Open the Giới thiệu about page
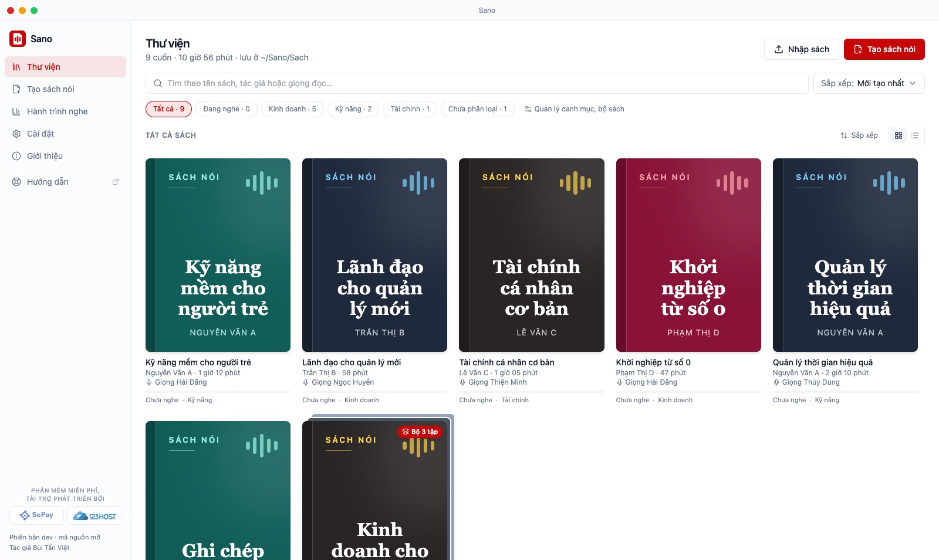The image size is (939, 560). tap(65, 156)
